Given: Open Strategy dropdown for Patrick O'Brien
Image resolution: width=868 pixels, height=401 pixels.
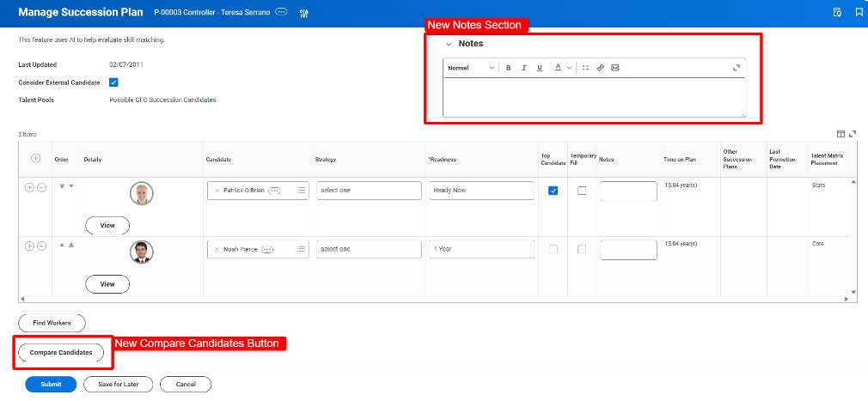Looking at the screenshot, I should 369,190.
